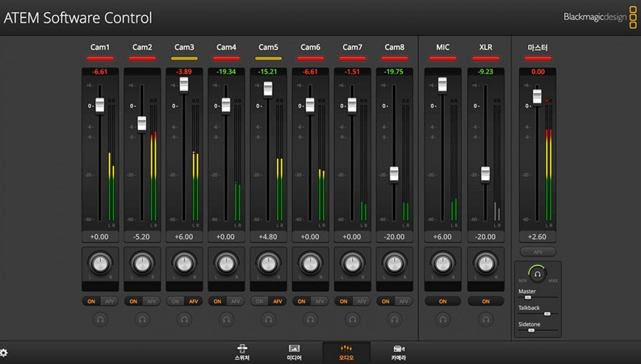The width and height of the screenshot is (641, 364).
Task: Select the Cam5 fader handle
Action: click(268, 88)
